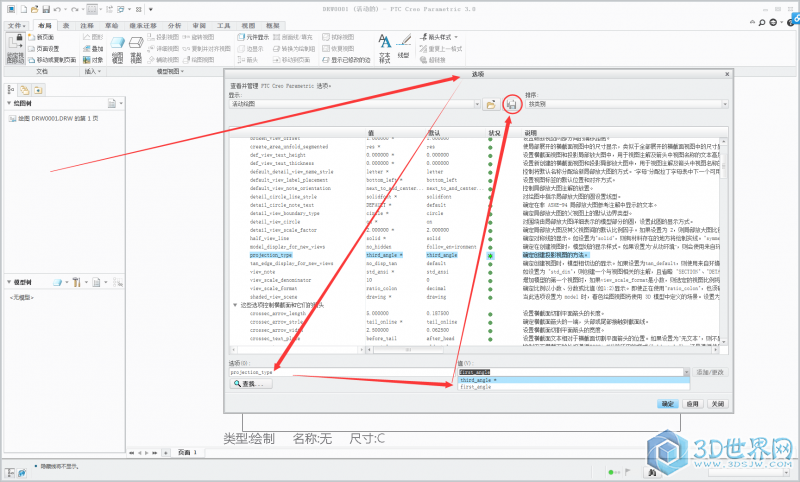Switch to the 草绘 ribbon tab

pyautogui.click(x=111, y=26)
